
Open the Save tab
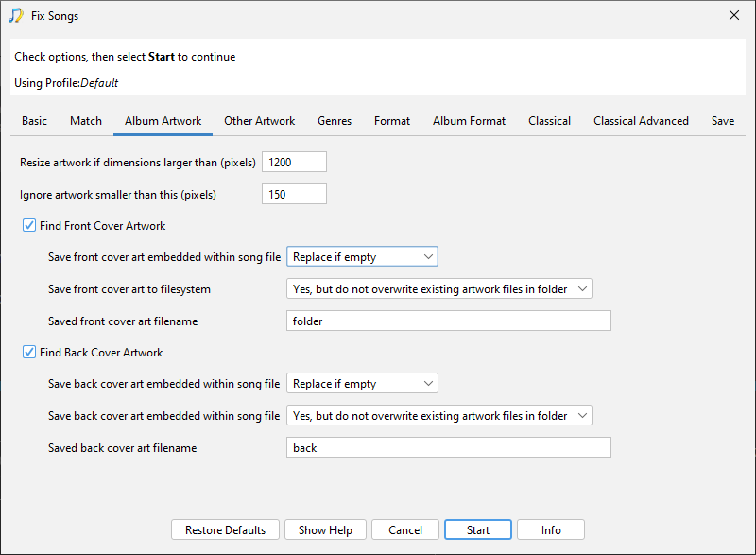[723, 121]
